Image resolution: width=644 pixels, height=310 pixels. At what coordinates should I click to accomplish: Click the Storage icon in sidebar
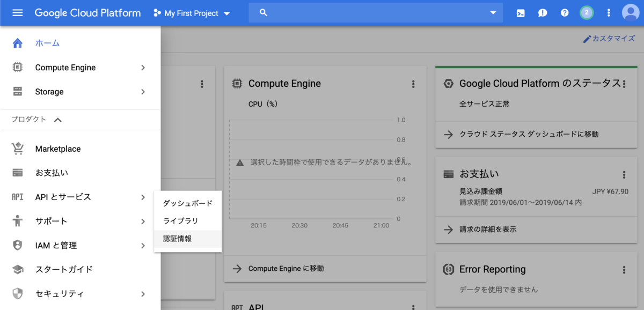click(18, 92)
